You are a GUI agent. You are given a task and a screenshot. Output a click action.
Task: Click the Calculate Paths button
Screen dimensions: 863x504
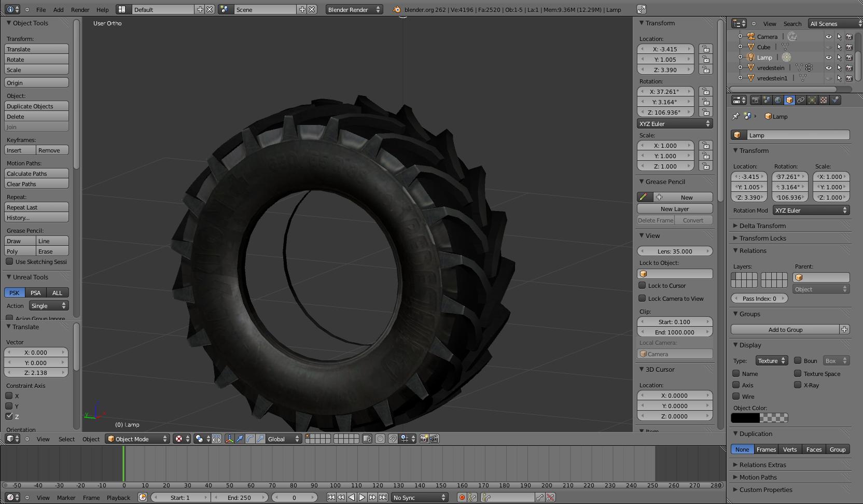pyautogui.click(x=36, y=173)
